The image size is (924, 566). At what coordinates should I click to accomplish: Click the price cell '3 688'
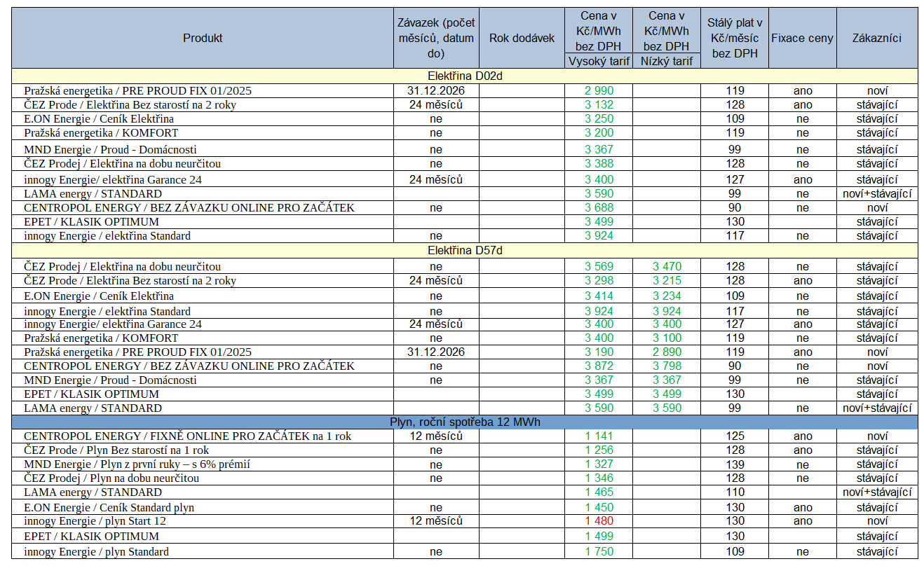pyautogui.click(x=599, y=207)
